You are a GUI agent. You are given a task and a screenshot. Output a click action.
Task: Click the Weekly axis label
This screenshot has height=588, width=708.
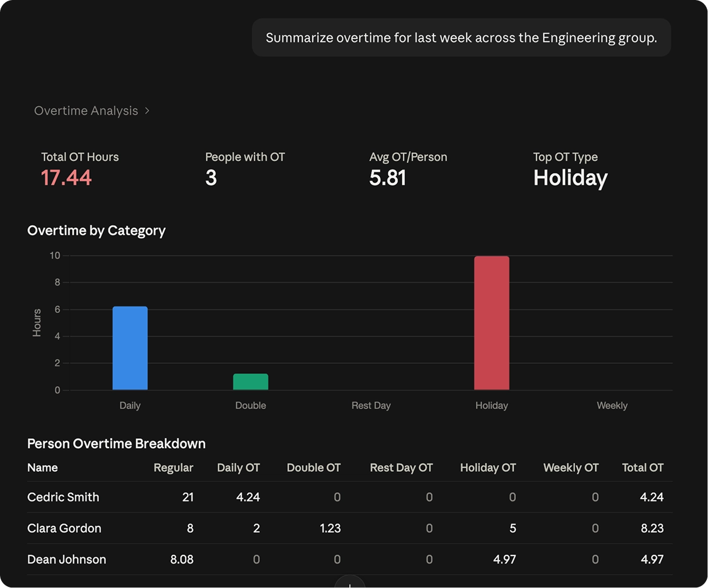coord(612,406)
